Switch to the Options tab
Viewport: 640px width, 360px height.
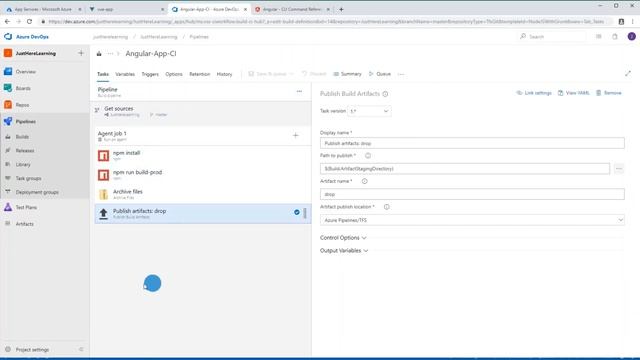pyautogui.click(x=174, y=74)
